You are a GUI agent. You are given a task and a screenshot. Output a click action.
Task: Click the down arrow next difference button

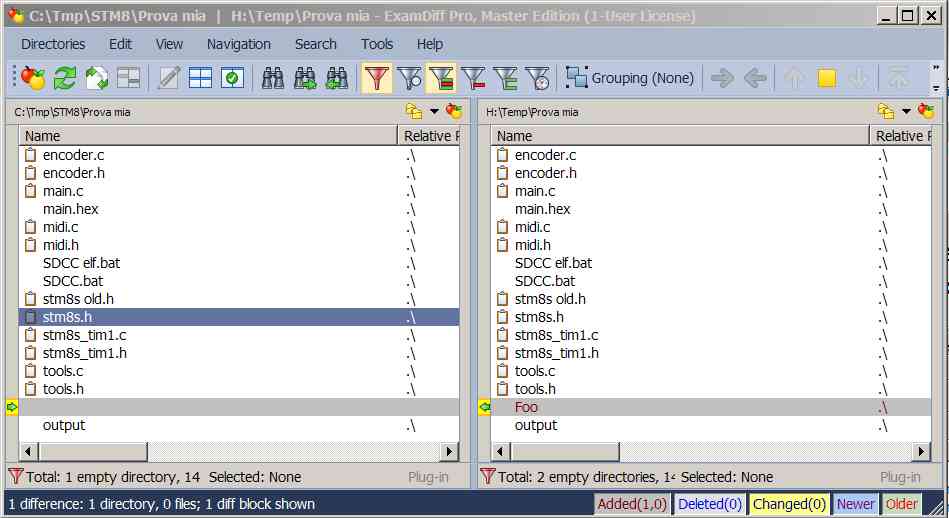point(859,78)
